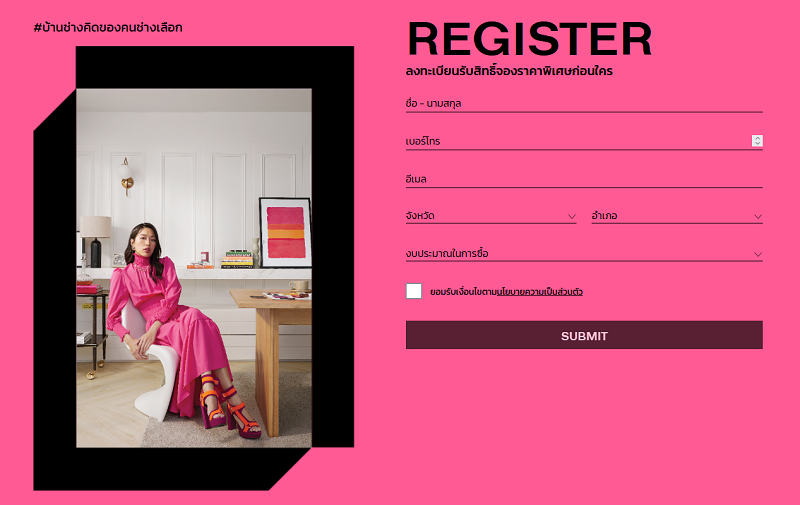Image resolution: width=800 pixels, height=505 pixels.
Task: Open the อำเภอ district dropdown
Action: click(x=677, y=216)
